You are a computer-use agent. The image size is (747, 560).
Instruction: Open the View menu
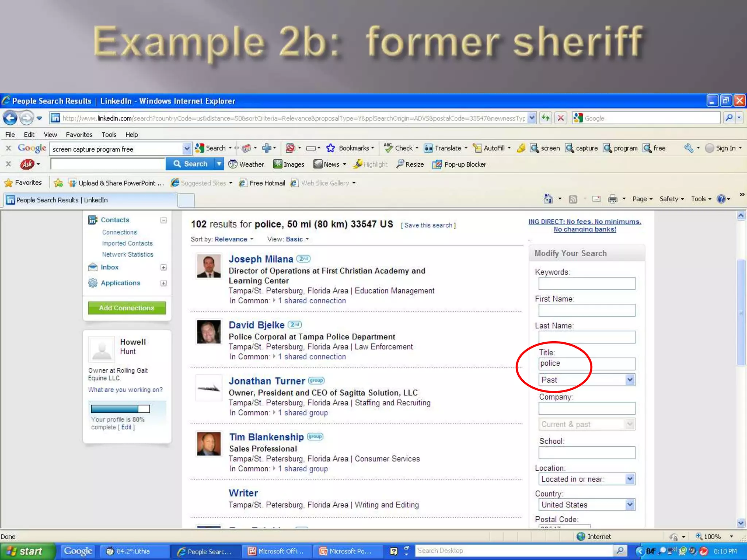click(x=50, y=135)
